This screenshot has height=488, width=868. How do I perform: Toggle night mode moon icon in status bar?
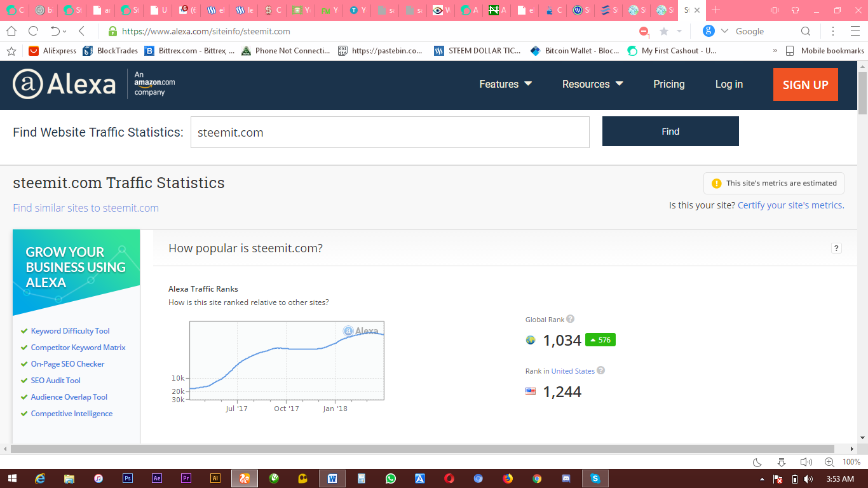pyautogui.click(x=757, y=462)
